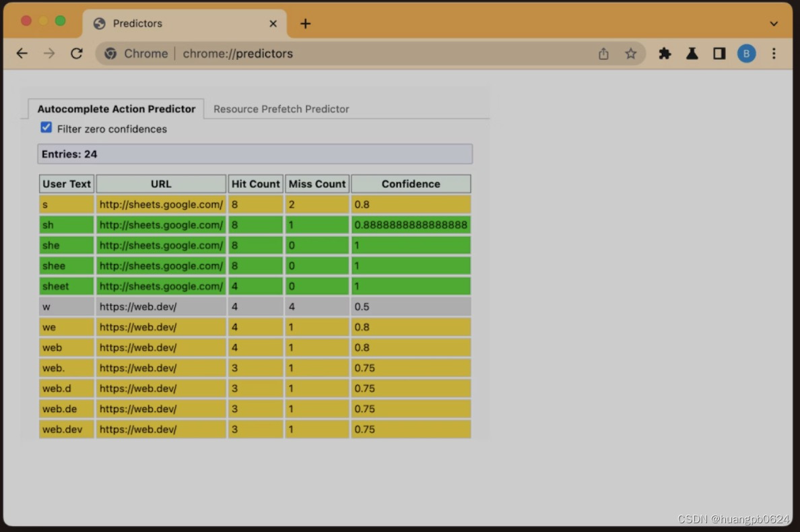Open Chrome three-dot menu

click(x=774, y=54)
